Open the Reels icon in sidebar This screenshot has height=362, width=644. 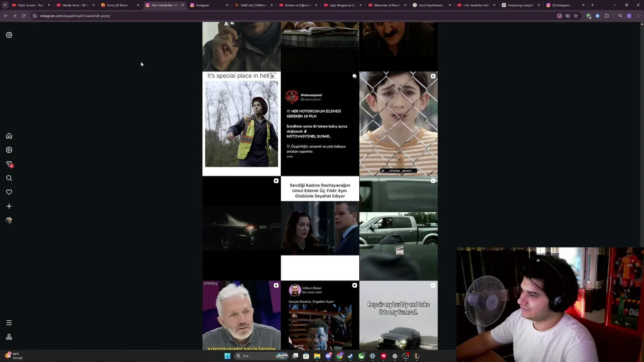[x=9, y=150]
